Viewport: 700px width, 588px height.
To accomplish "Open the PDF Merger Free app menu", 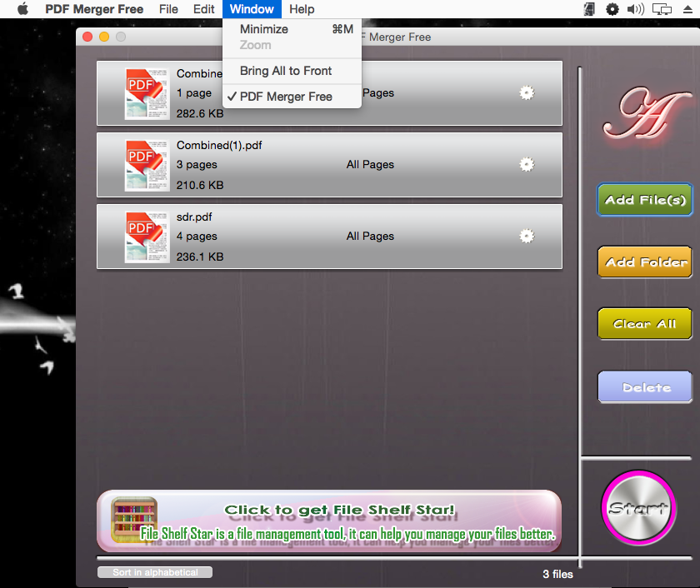I will click(x=94, y=9).
